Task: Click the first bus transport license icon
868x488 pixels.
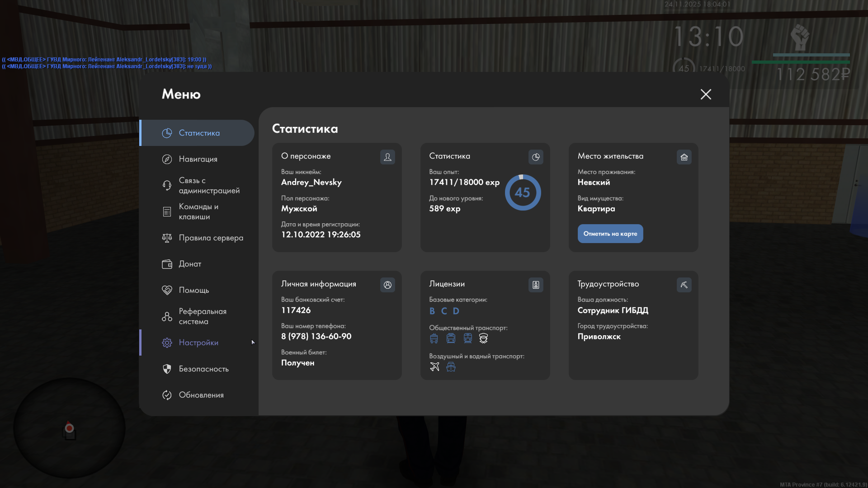Action: coord(434,338)
